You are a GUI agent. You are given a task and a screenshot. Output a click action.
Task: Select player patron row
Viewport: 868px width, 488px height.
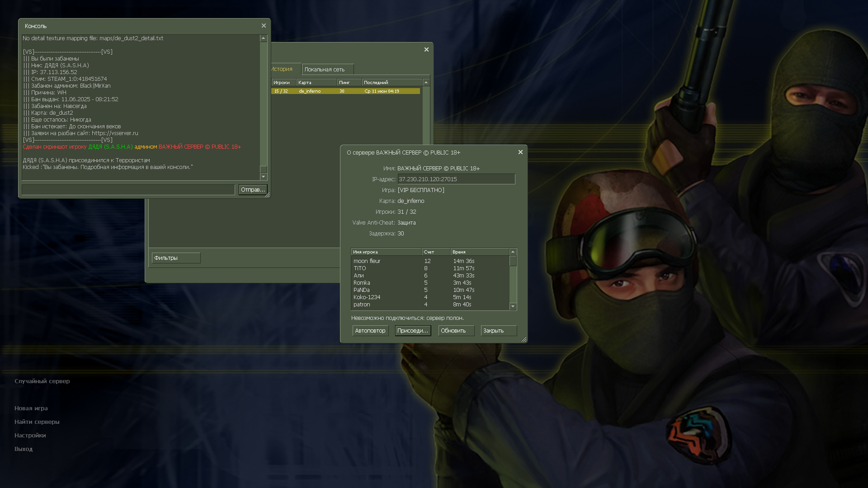coord(430,305)
